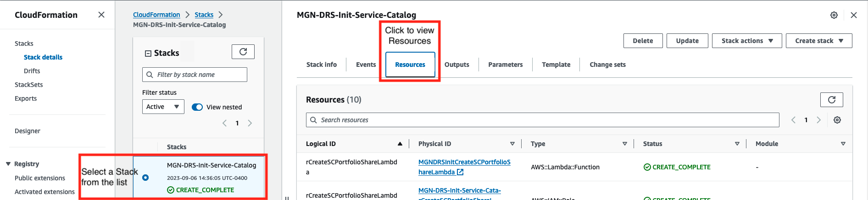Sort by Logical ID ascending arrow
This screenshot has height=200, width=868.
coord(400,144)
